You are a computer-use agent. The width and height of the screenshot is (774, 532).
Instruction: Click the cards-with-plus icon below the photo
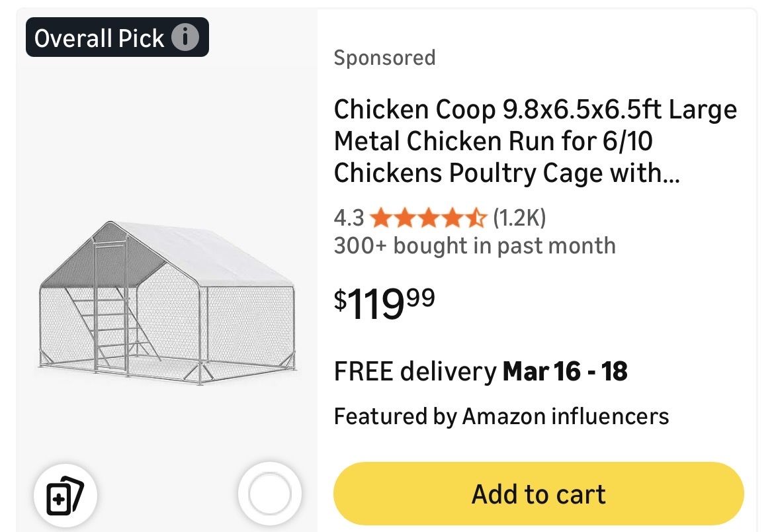click(x=65, y=494)
